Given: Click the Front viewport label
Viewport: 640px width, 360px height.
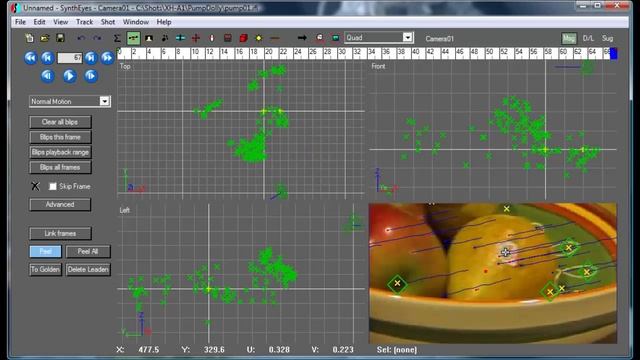Looking at the screenshot, I should [378, 66].
